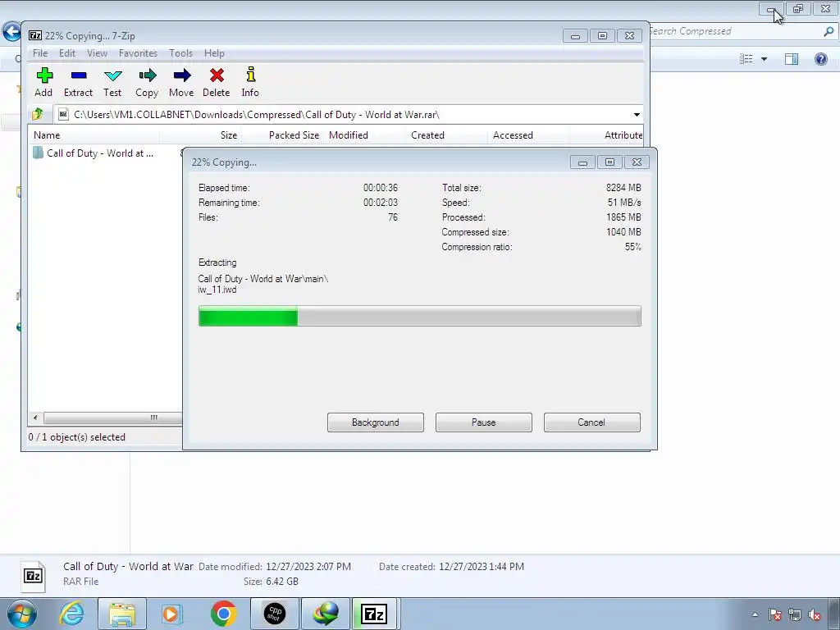840x630 pixels.
Task: Click the 'Date modified: 12/27/2023 2:07 PM' value
Action: (308, 566)
